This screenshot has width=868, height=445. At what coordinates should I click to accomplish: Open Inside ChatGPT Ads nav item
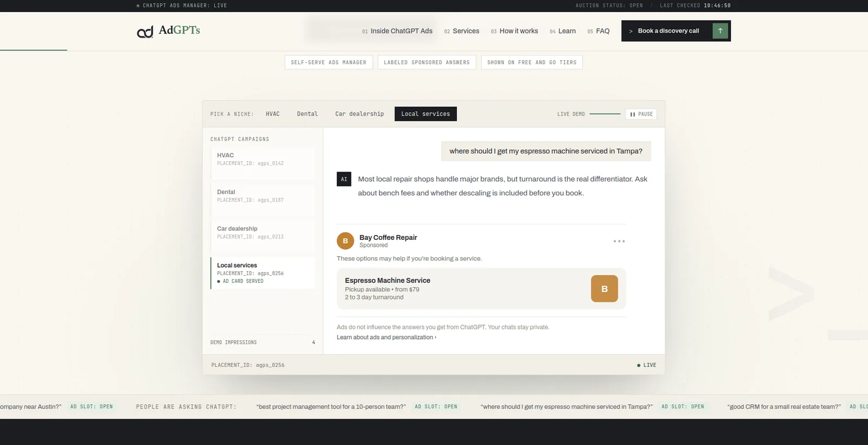397,31
